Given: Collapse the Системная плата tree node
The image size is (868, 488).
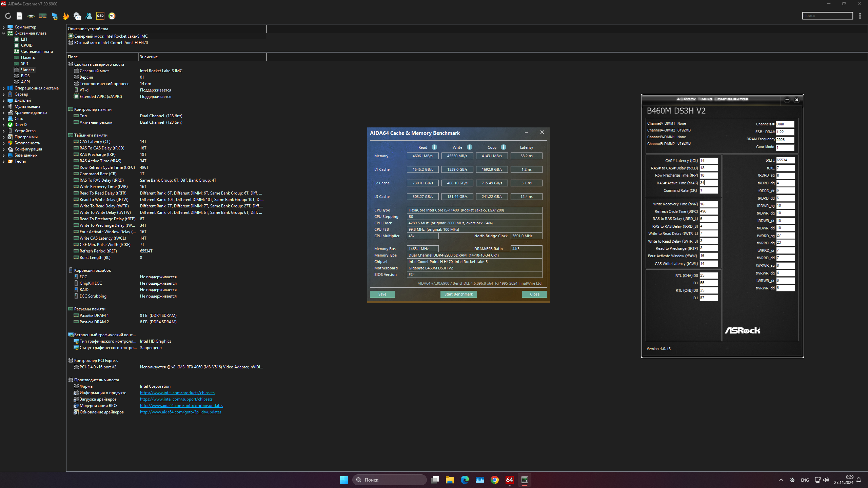Looking at the screenshot, I should pos(4,33).
